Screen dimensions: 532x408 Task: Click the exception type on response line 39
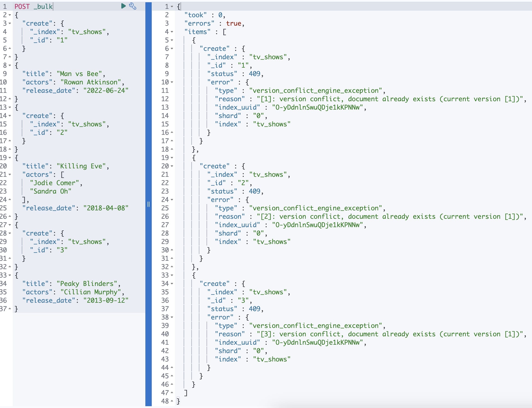[x=316, y=326]
